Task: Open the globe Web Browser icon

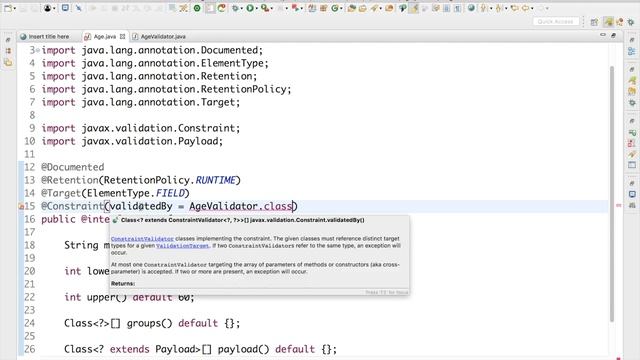Action: [x=471, y=8]
